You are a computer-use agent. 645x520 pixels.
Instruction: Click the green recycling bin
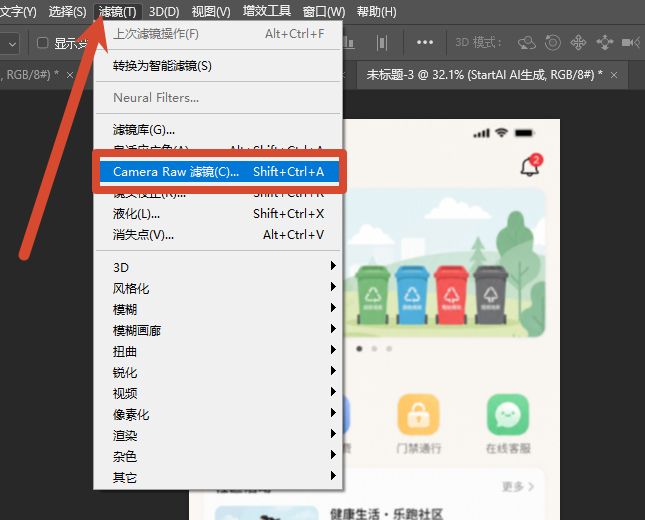point(373,295)
